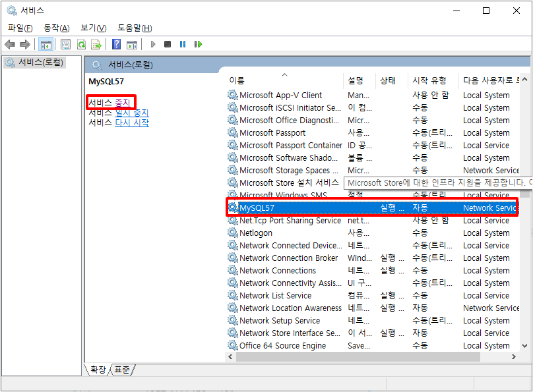This screenshot has height=392, width=533.
Task: Select Microsoft Software Shadow service
Action: pyautogui.click(x=373, y=158)
